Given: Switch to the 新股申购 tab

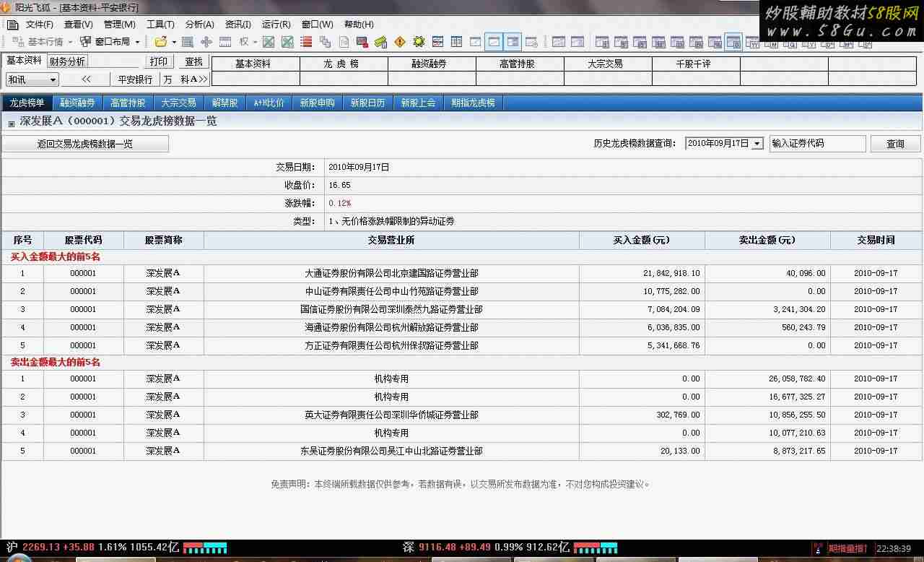Looking at the screenshot, I should click(x=317, y=103).
